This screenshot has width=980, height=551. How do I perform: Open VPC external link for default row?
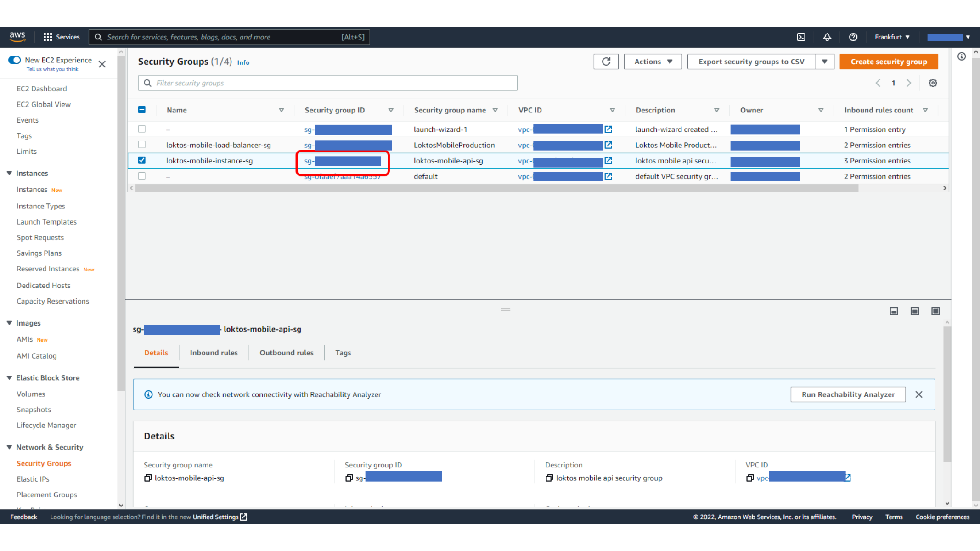click(x=608, y=176)
